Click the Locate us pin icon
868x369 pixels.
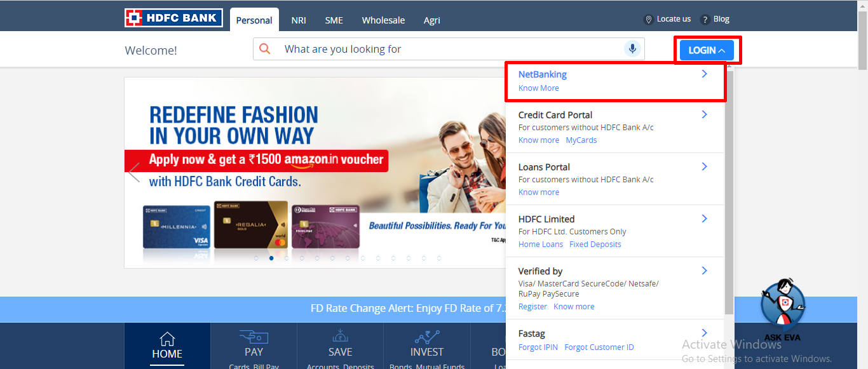point(649,19)
